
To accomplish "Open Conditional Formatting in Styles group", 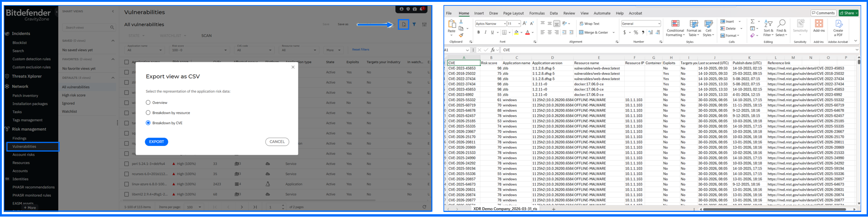I will tap(675, 28).
